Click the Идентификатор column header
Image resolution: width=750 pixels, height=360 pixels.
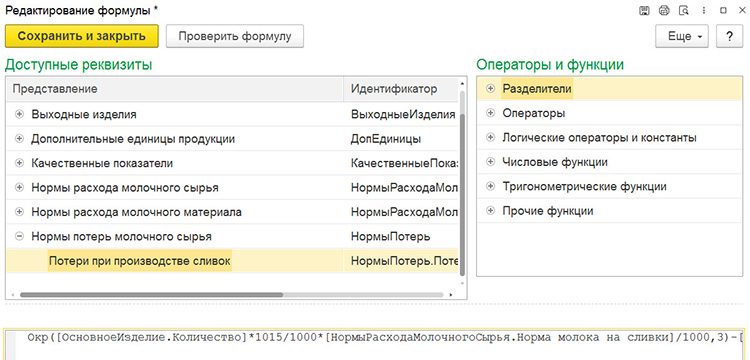pyautogui.click(x=400, y=89)
